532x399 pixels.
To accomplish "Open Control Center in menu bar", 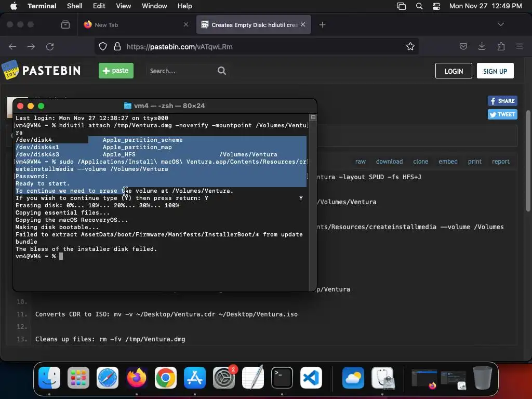I will (x=436, y=6).
